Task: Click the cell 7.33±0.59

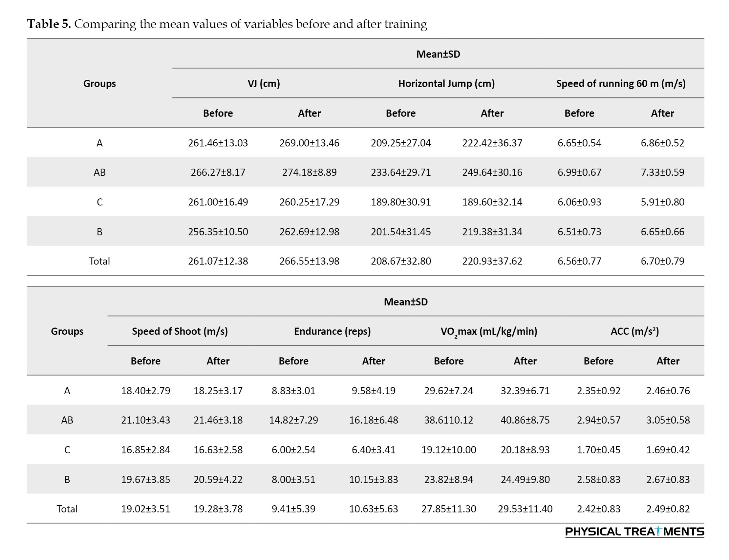Action: 662,172
